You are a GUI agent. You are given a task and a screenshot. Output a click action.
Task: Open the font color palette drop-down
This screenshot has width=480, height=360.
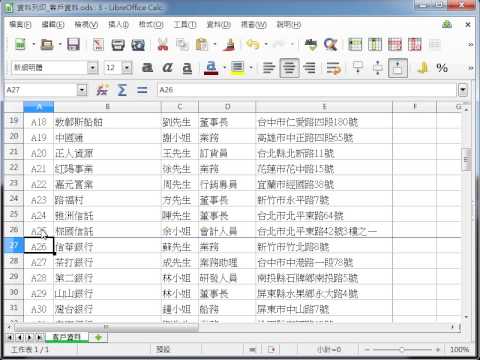(x=224, y=68)
